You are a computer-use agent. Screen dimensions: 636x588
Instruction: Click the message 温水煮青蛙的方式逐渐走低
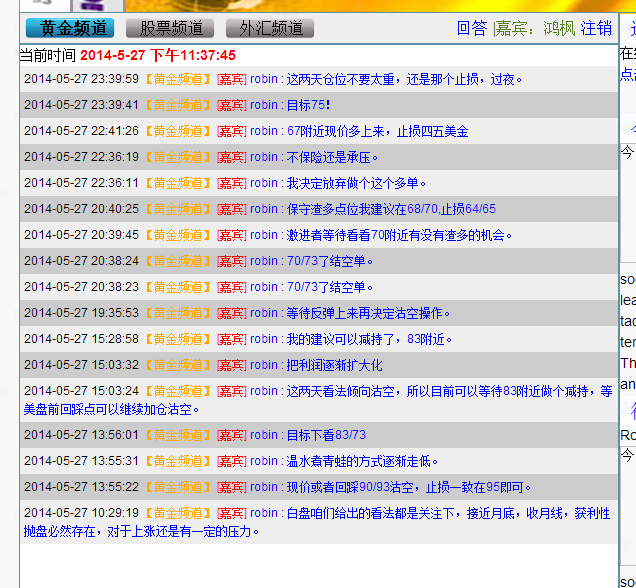point(363,461)
